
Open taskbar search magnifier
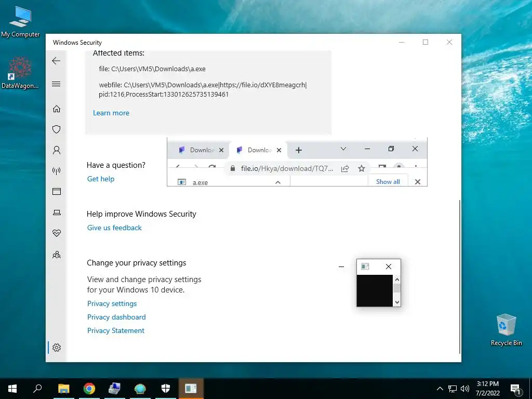[x=37, y=389]
